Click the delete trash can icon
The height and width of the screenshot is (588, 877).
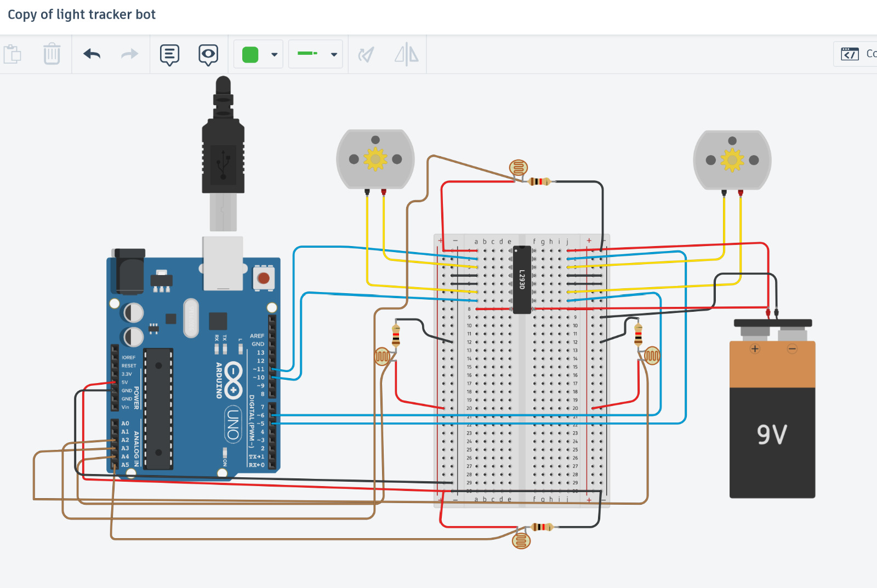pos(52,54)
